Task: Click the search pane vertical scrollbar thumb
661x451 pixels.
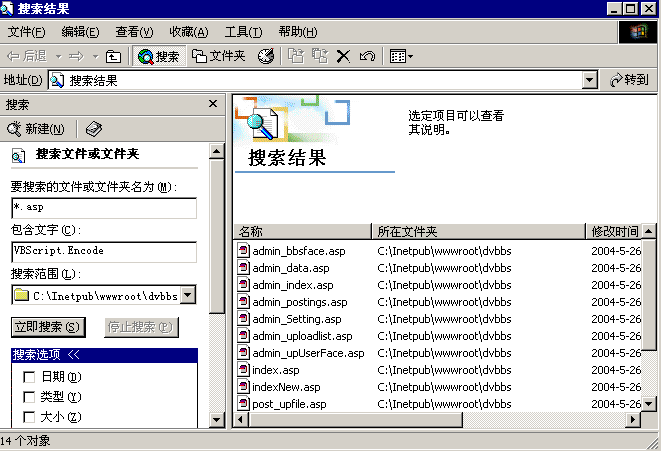Action: pyautogui.click(x=216, y=236)
